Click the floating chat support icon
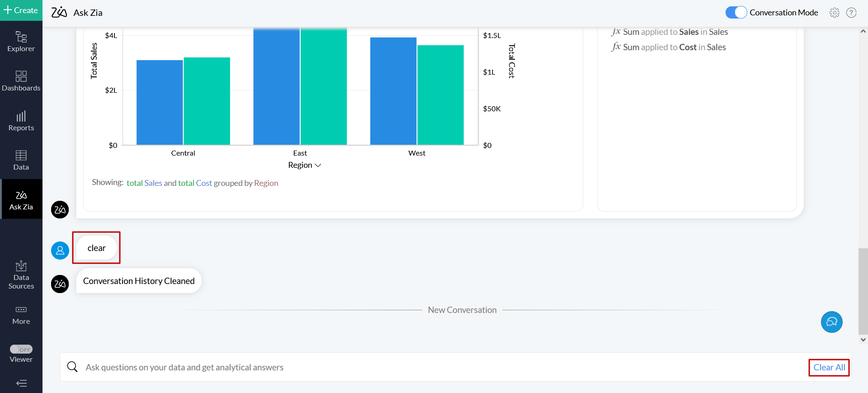 (x=831, y=322)
